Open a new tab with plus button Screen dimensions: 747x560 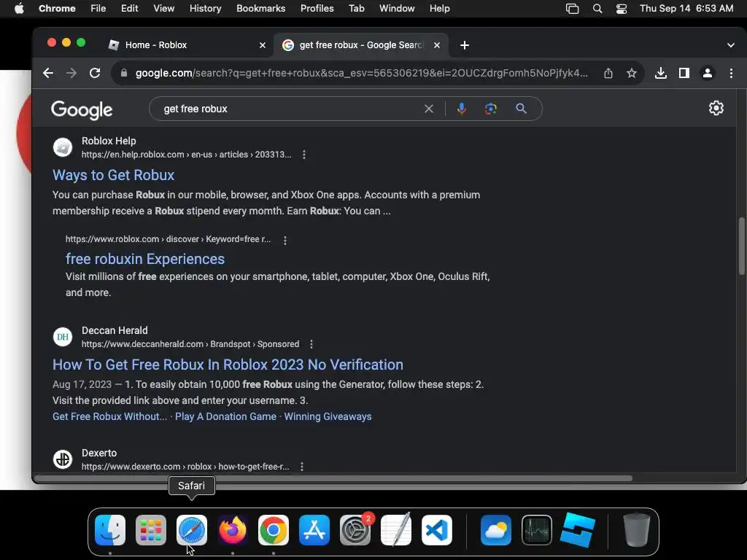[465, 45]
